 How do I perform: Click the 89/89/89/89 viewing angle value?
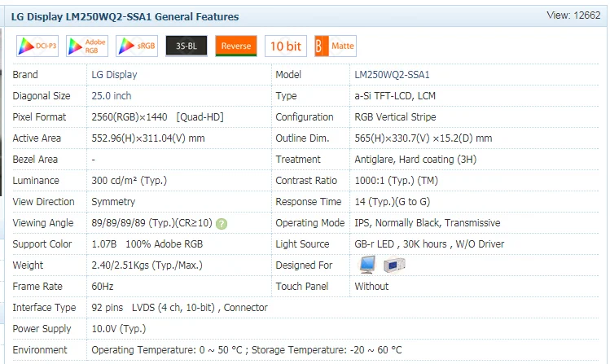click(x=151, y=223)
